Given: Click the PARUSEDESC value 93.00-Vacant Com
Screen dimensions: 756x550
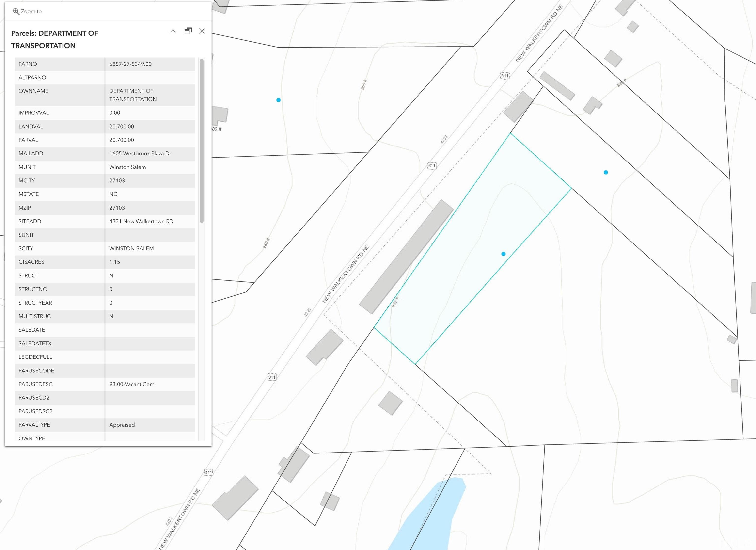Looking at the screenshot, I should point(132,384).
